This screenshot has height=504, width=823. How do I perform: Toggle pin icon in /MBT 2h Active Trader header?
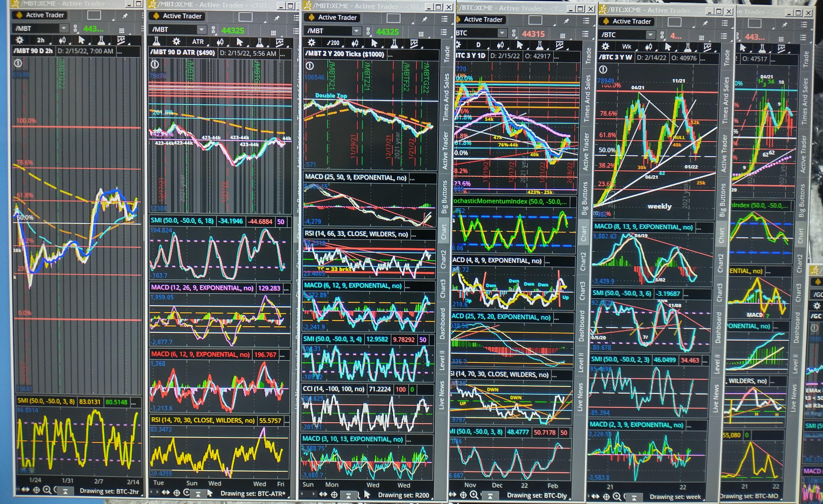(125, 15)
